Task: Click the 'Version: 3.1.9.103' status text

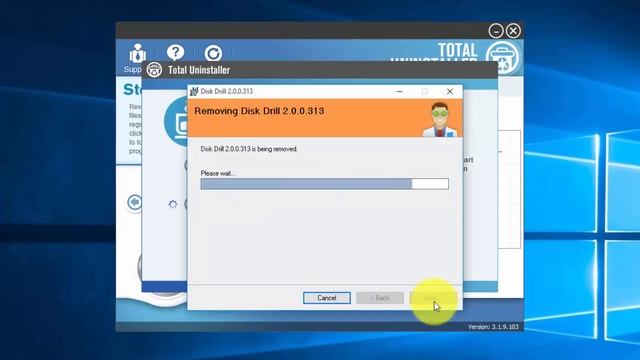Action: tap(493, 327)
